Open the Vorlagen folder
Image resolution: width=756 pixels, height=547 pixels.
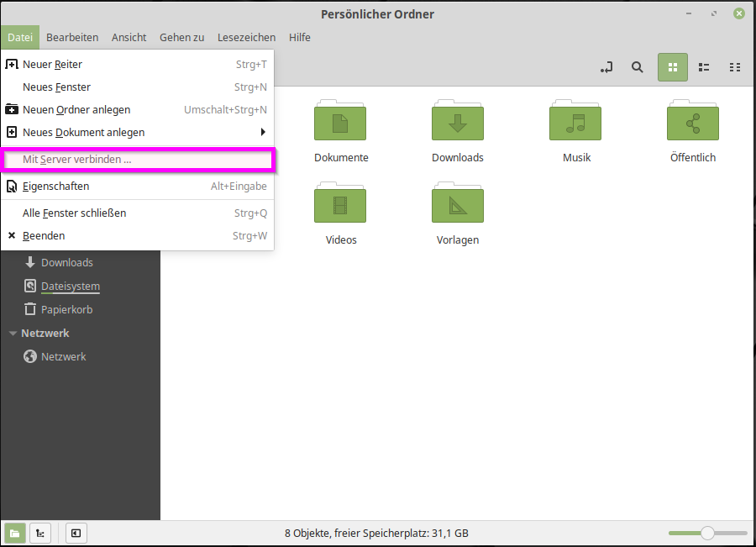click(x=458, y=213)
